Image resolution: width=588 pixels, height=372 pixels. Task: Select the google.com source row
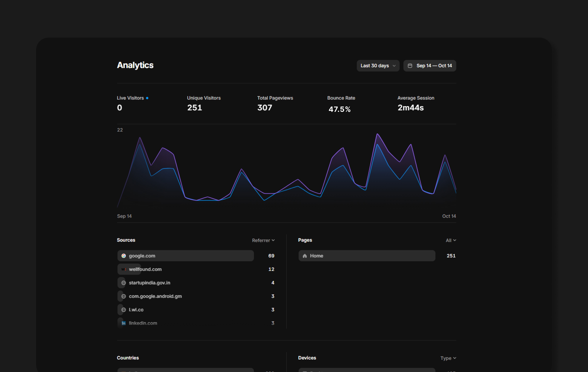click(x=186, y=256)
